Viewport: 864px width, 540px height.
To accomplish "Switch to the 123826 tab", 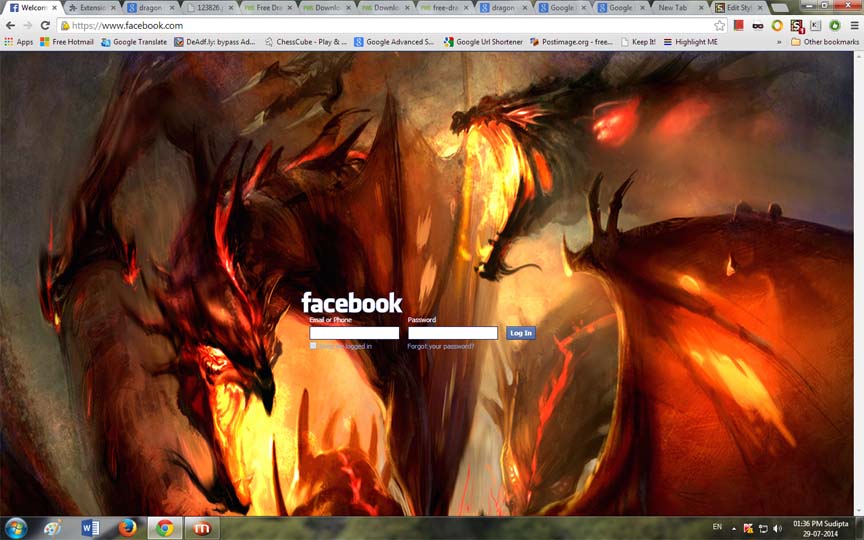I will click(x=208, y=8).
